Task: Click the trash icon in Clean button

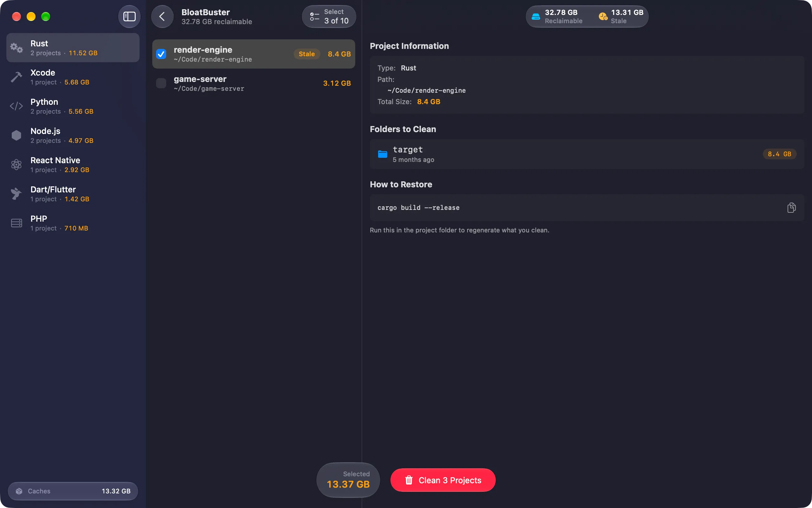Action: [x=409, y=480]
